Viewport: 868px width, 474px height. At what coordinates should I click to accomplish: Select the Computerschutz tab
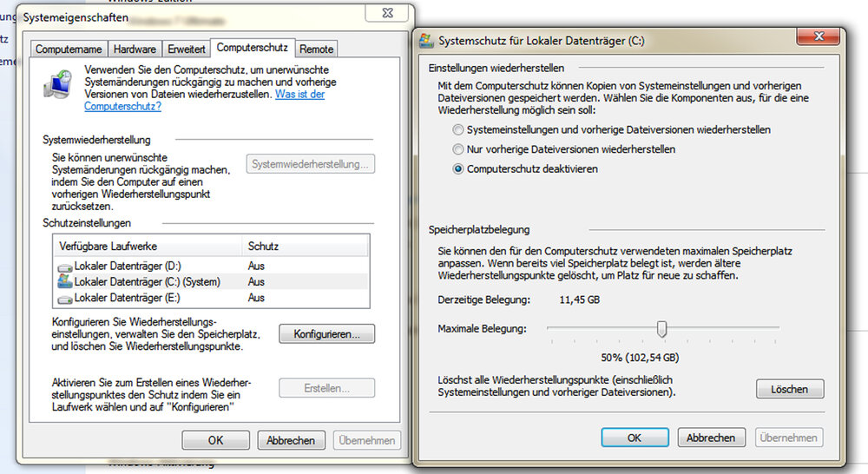253,48
